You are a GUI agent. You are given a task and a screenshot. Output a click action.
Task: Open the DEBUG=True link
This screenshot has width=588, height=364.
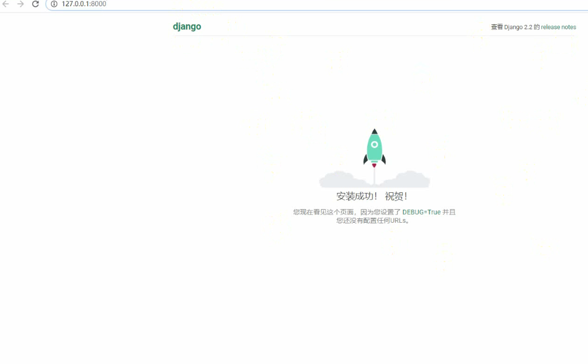(x=421, y=212)
